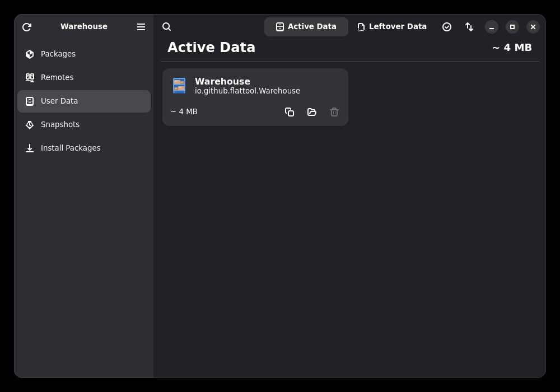Screen dimensions: 560x392
Task: Minimize the Warehouse window
Action: pos(492,27)
